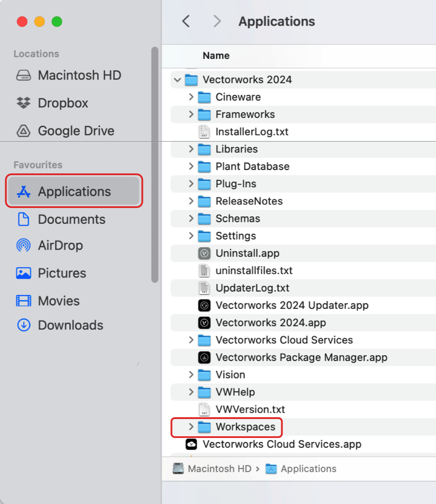The image size is (436, 504).
Task: Collapse the Vectorworks 2024 folder
Action: click(x=177, y=80)
